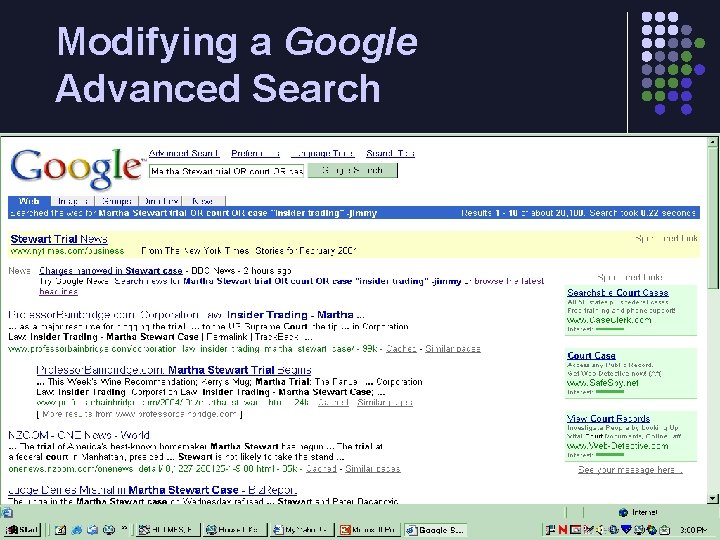This screenshot has height=540, width=720.
Task: Click the vertical scrollbar thumb
Action: (713, 218)
